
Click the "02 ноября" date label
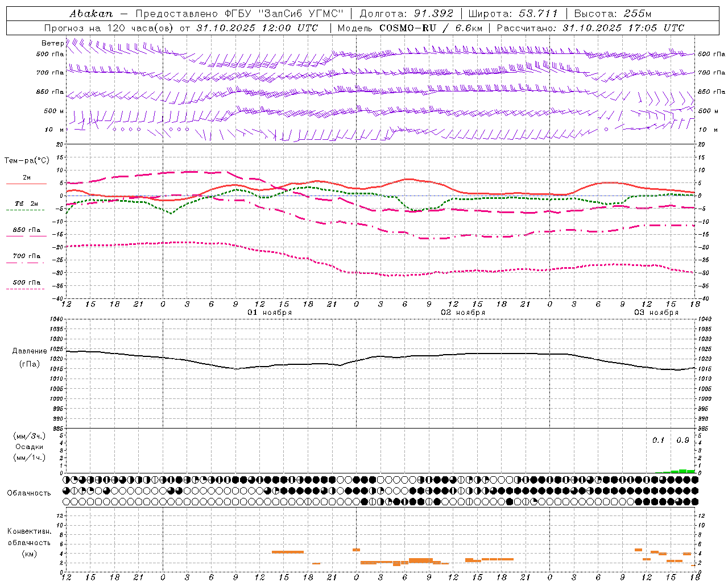tap(463, 313)
